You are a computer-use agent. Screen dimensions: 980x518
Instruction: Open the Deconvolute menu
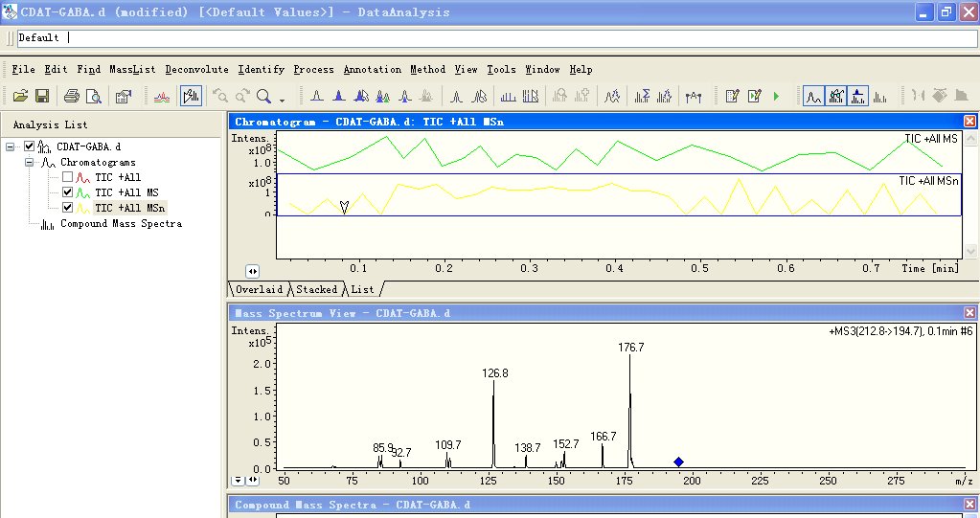point(196,69)
